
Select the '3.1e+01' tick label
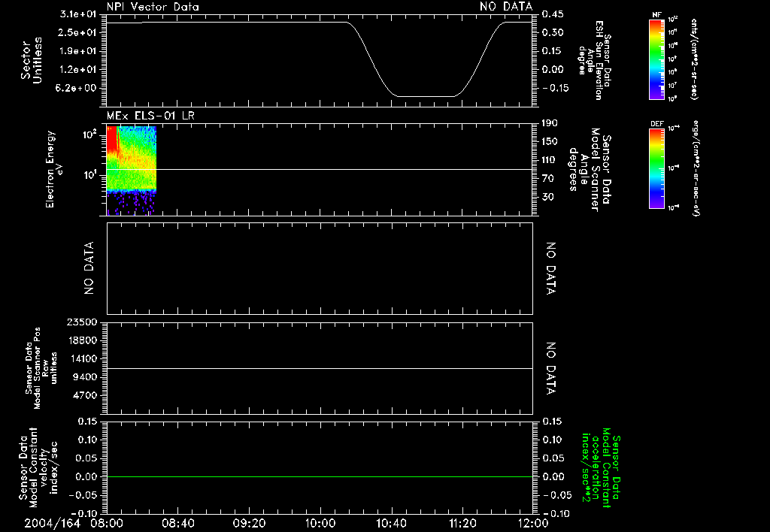click(x=77, y=14)
